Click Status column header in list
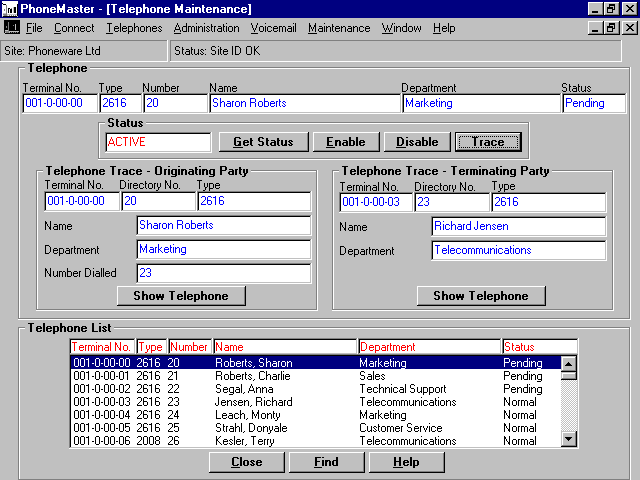The height and width of the screenshot is (480, 640). pyautogui.click(x=540, y=347)
